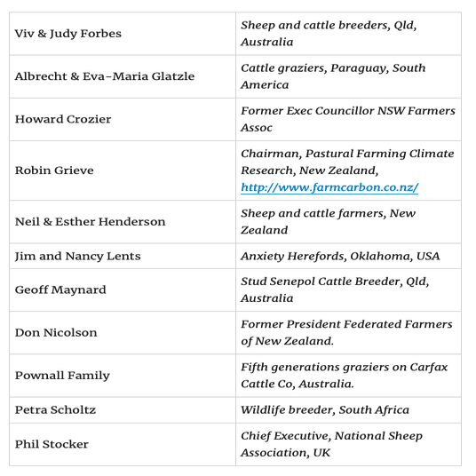Screen dimensions: 476x476
Task: Click 'Former Exec Councillor NSW Farmers Assoc' text
Action: point(348,119)
